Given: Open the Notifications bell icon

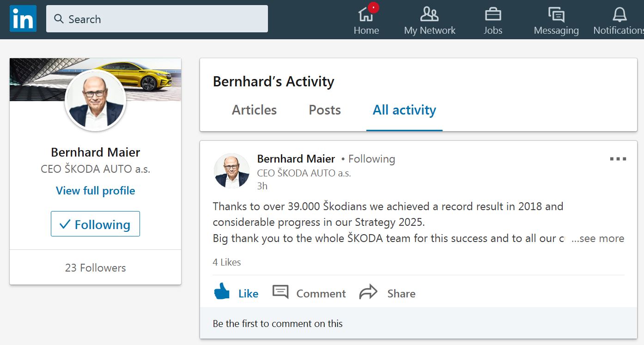Looking at the screenshot, I should tap(620, 15).
